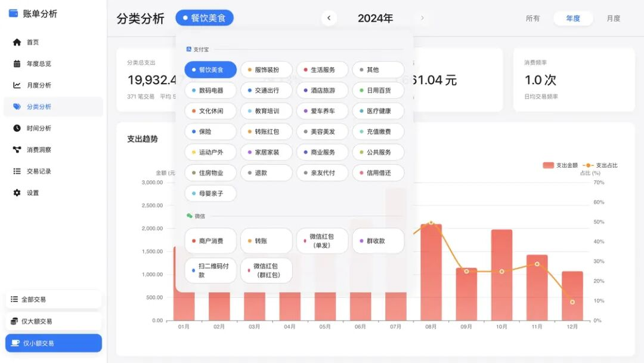This screenshot has height=363, width=644.
Task: Open 设置 gear icon
Action: (17, 193)
